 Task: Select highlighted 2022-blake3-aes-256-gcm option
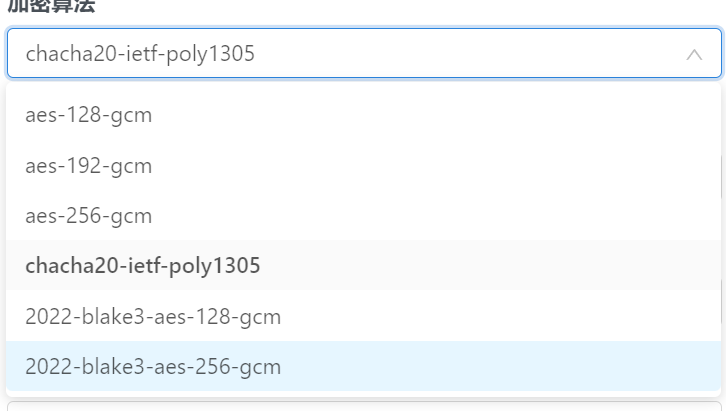click(x=363, y=366)
